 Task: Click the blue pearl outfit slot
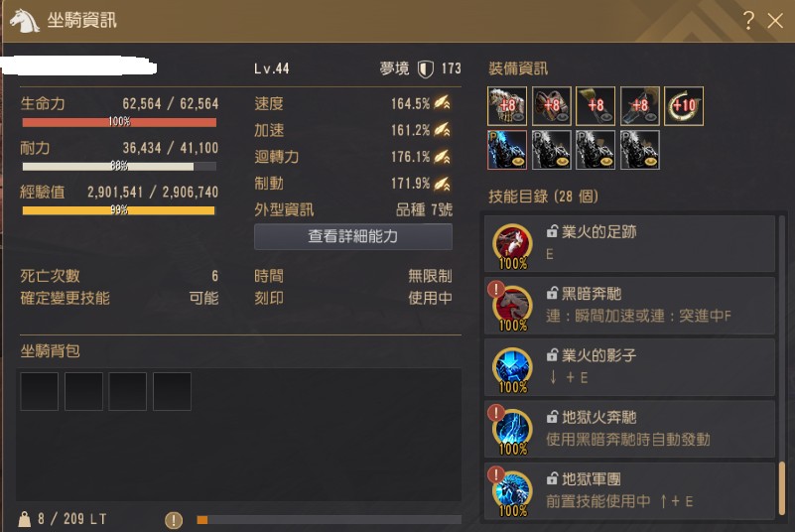[x=507, y=150]
